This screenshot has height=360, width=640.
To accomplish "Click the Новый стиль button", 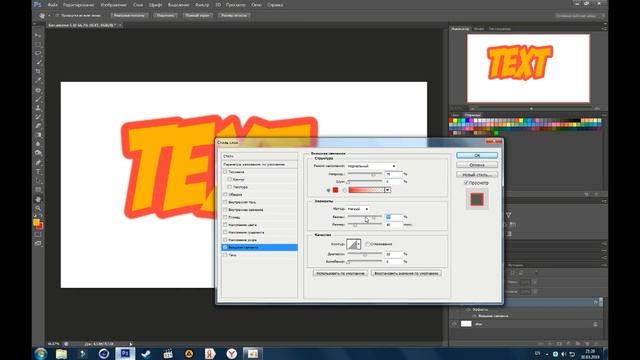I will (477, 174).
